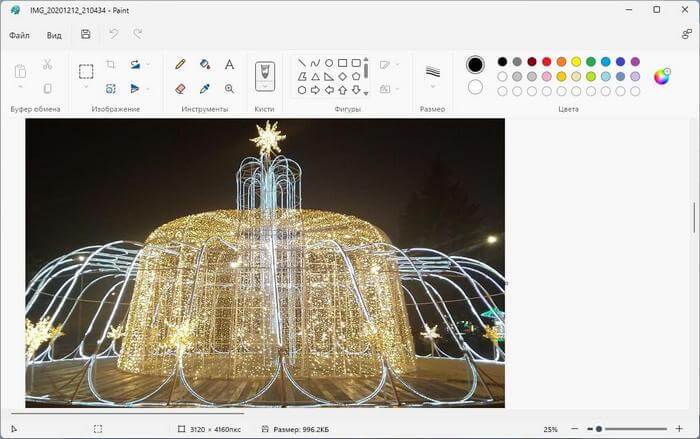Open the Вид menu

(x=54, y=35)
